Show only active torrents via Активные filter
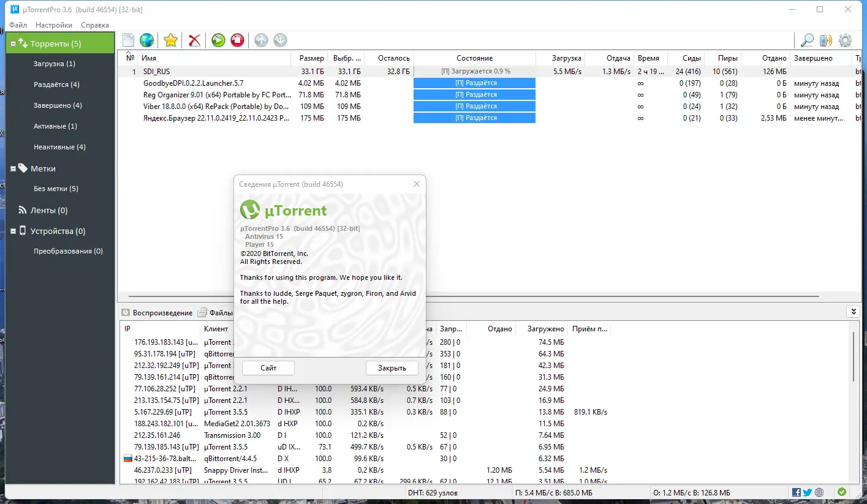 point(54,126)
